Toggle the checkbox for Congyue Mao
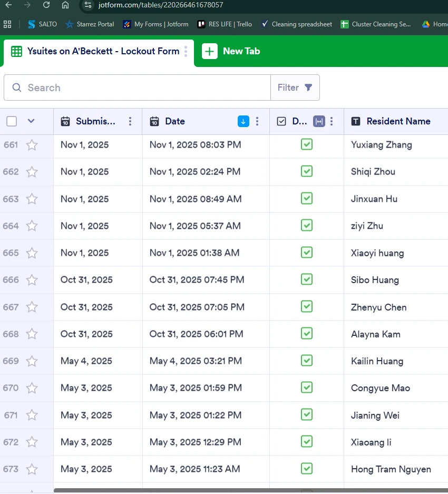The image size is (448, 494). (307, 388)
